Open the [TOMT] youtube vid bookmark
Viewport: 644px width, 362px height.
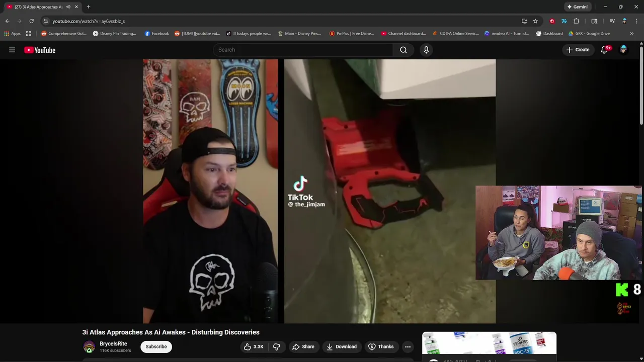(197, 34)
